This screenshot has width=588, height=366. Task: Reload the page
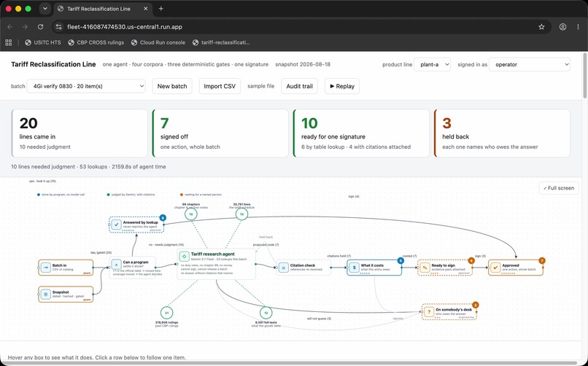pyautogui.click(x=41, y=27)
